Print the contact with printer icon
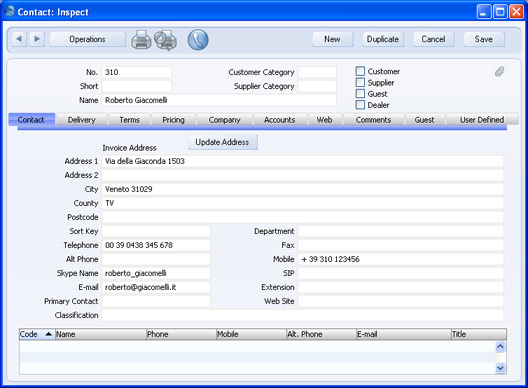Viewport: 528px width, 388px height. click(141, 40)
